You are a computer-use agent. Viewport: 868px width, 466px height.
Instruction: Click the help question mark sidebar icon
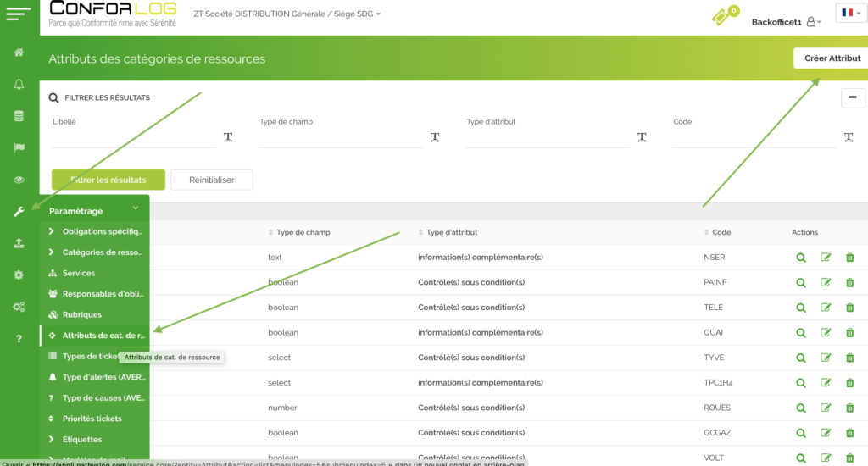19,339
